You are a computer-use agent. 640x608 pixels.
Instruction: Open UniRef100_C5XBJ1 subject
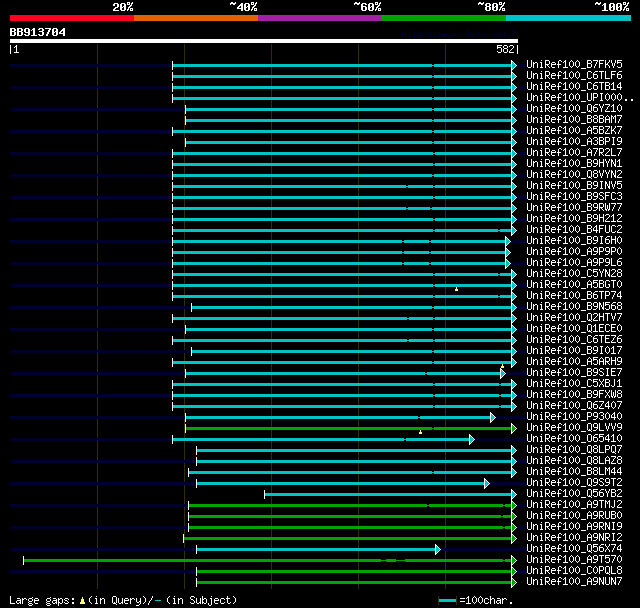tap(574, 384)
